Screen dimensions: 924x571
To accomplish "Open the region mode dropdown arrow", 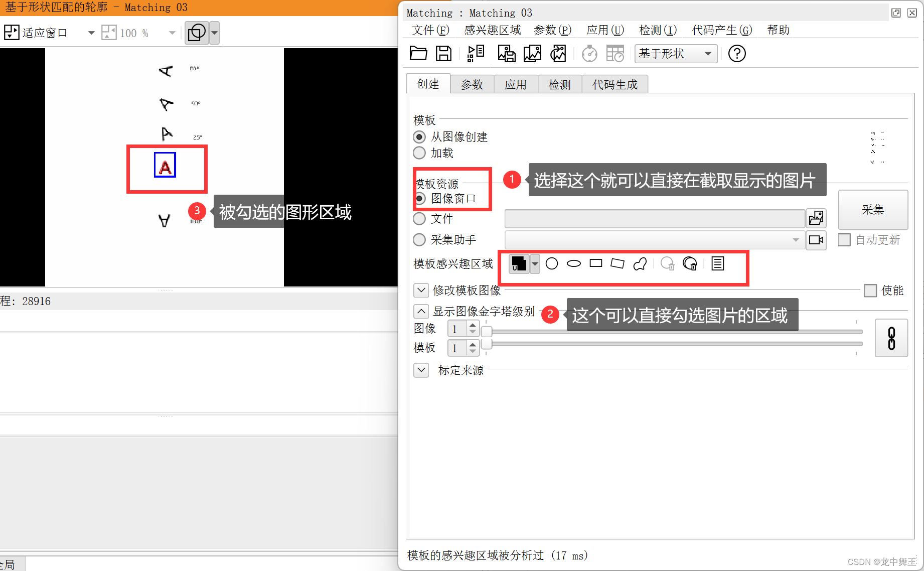I will click(x=535, y=263).
